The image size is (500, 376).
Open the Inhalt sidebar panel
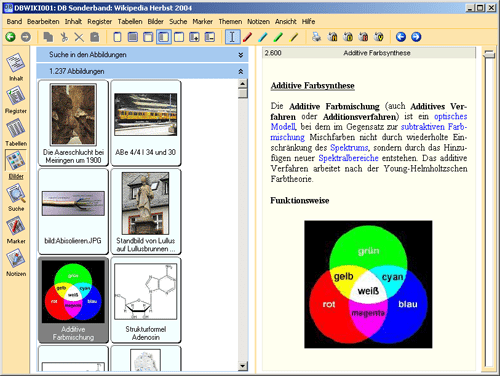tap(16, 67)
